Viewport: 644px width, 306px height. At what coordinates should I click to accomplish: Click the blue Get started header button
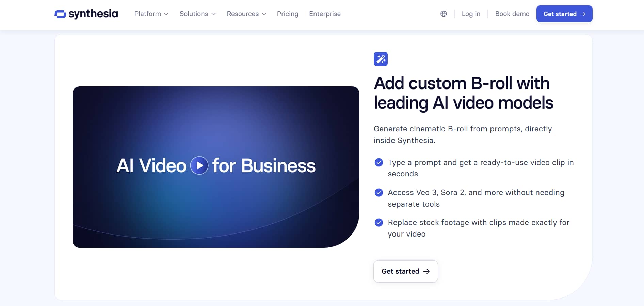pos(564,14)
